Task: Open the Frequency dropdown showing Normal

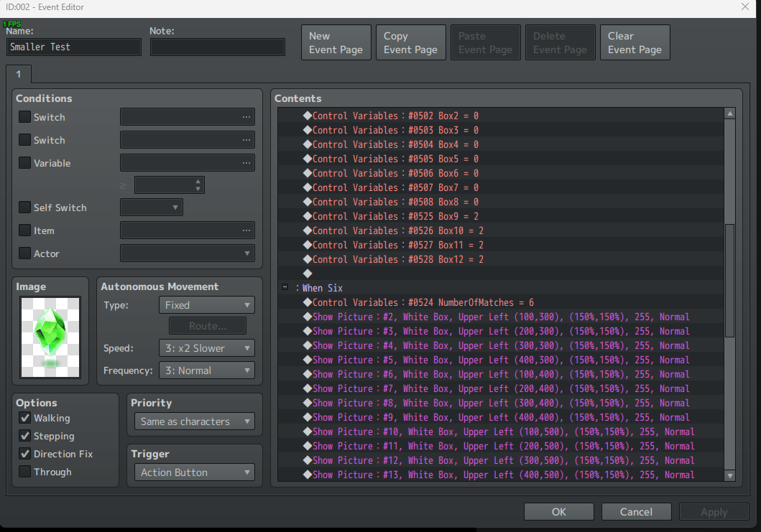Action: click(207, 370)
